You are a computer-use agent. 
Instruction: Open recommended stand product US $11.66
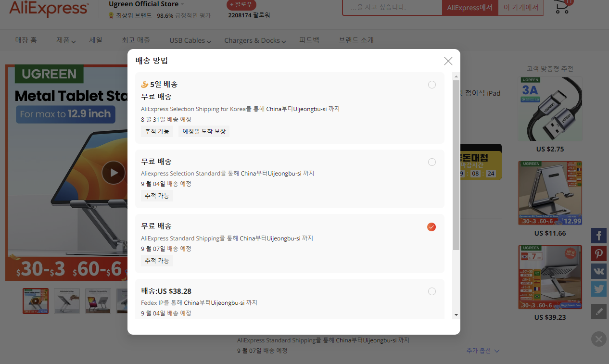pyautogui.click(x=550, y=193)
